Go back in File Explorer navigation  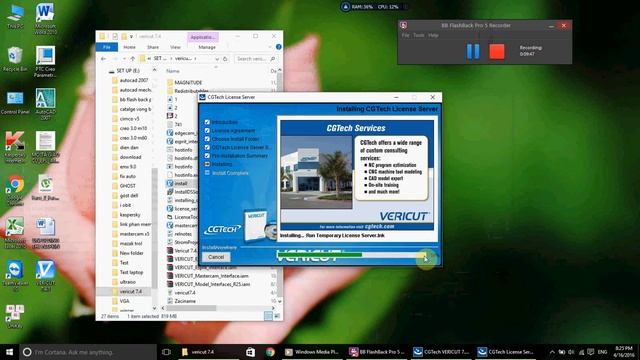104,59
